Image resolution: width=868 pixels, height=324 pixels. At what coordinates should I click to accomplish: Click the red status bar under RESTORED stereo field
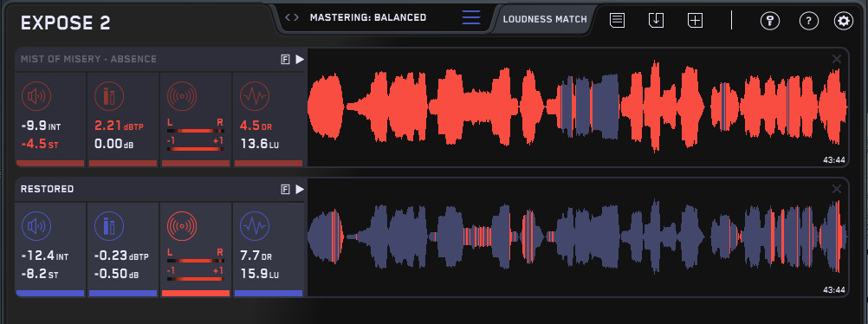pos(196,293)
